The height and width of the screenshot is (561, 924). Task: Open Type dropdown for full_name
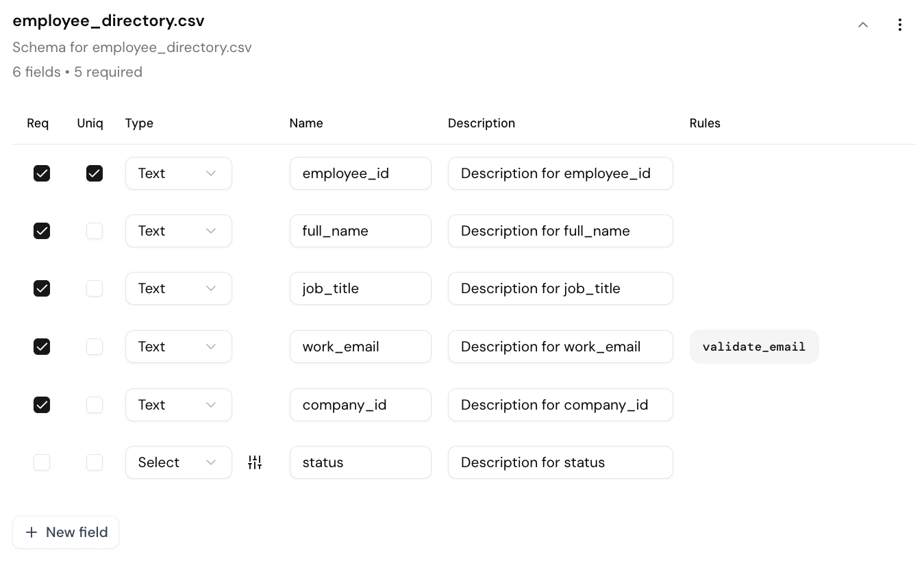[x=178, y=231]
